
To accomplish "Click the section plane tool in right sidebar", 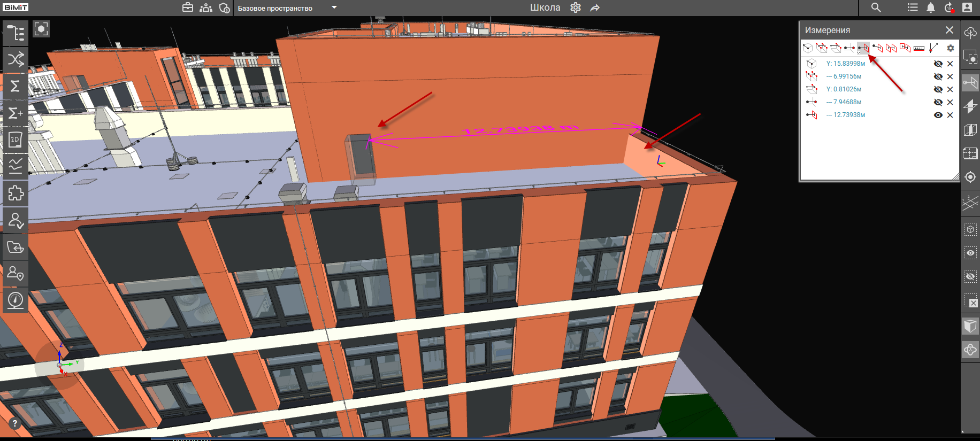I will pyautogui.click(x=970, y=106).
